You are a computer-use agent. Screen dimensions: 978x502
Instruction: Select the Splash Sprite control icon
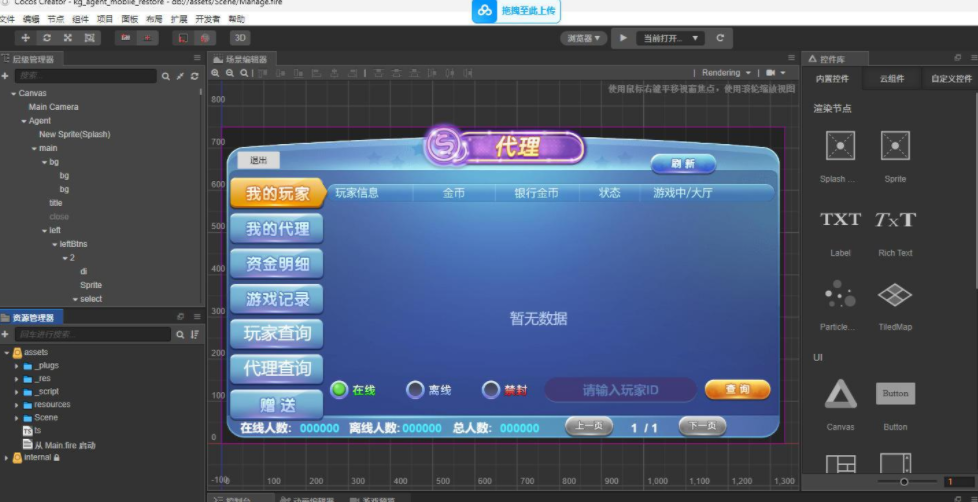pyautogui.click(x=840, y=146)
